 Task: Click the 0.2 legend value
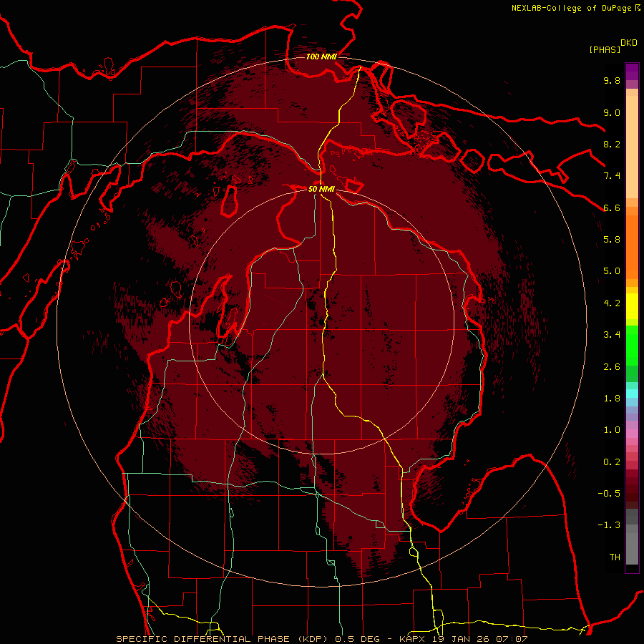pos(612,462)
